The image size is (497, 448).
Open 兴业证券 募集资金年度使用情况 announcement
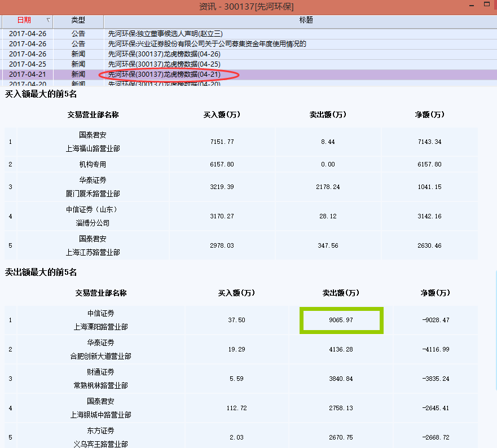click(207, 44)
